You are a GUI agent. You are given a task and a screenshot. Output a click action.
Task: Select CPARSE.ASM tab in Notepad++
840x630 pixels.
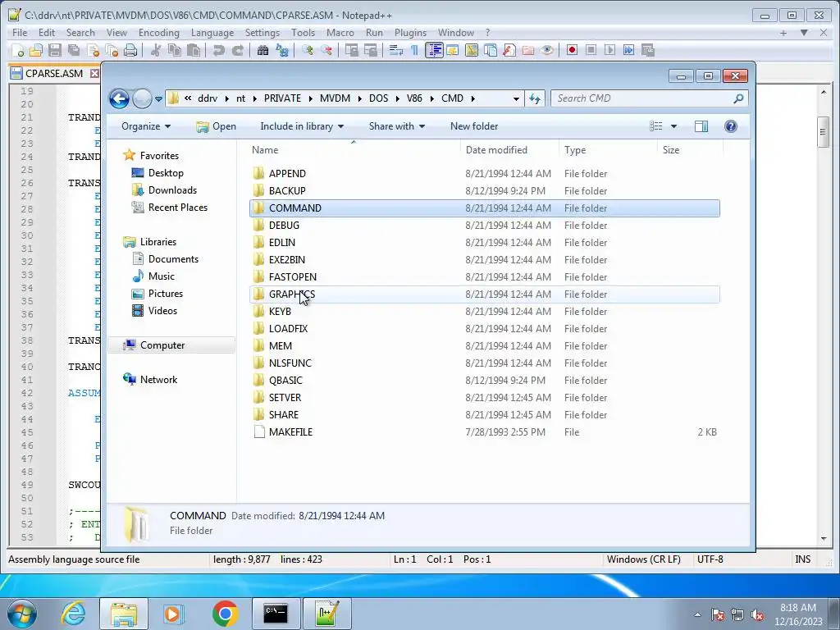(54, 73)
